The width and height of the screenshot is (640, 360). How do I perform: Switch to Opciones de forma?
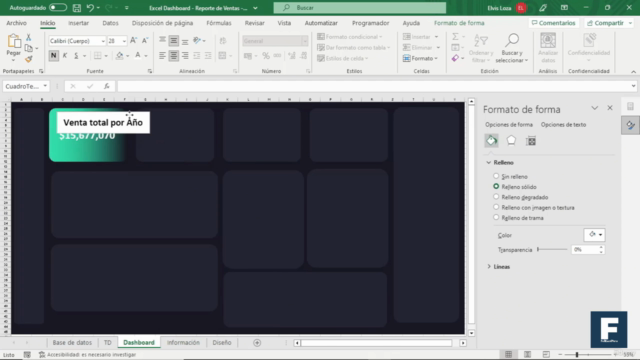509,124
